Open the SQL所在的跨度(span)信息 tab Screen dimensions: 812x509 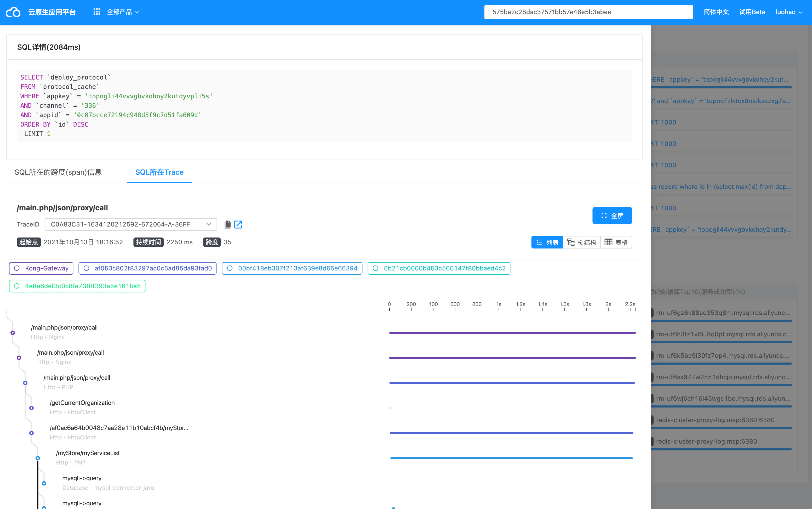coord(58,172)
